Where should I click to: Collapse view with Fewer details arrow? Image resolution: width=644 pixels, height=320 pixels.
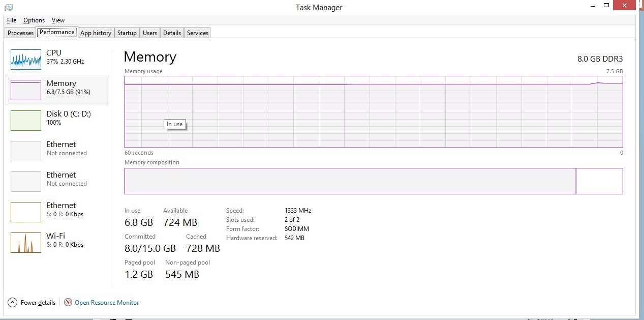[13, 302]
